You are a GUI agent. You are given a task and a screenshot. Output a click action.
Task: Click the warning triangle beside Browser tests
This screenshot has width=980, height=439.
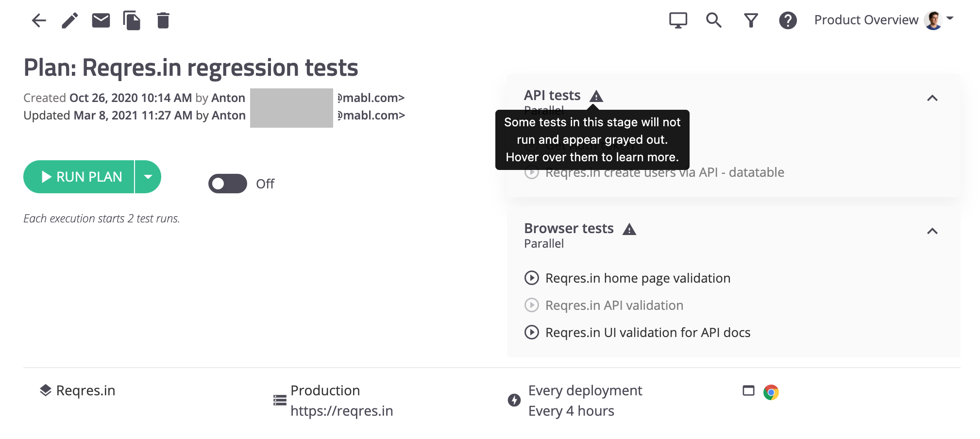coord(629,229)
